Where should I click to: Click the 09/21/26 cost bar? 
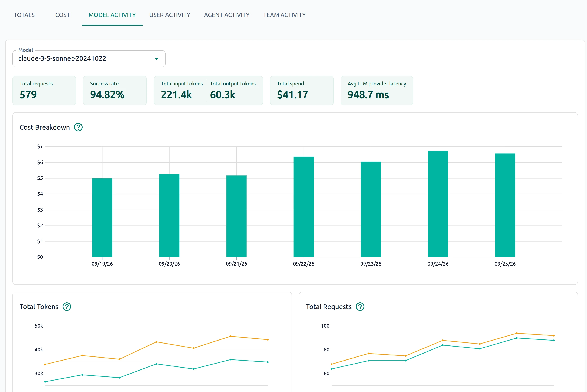tap(236, 216)
